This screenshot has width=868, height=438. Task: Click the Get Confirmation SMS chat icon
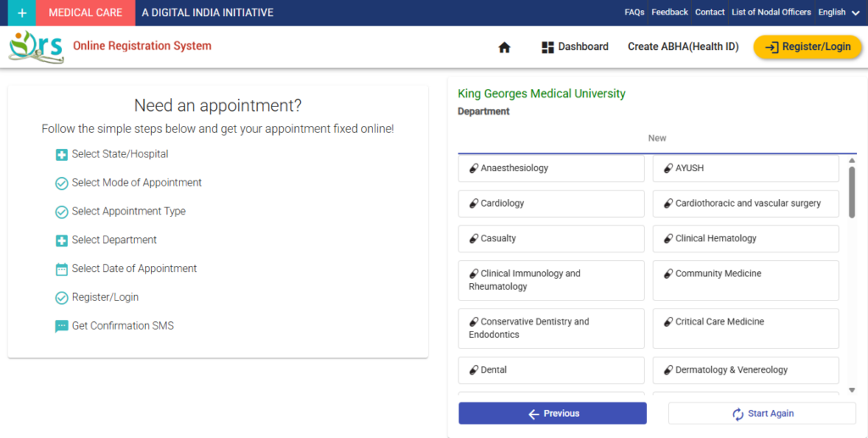pos(62,326)
